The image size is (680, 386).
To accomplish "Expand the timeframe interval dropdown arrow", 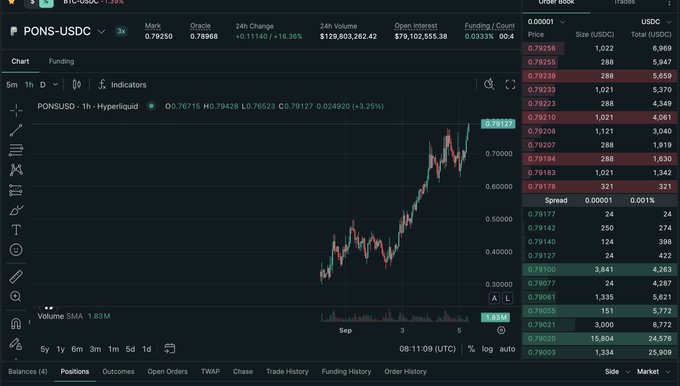I will click(x=56, y=85).
